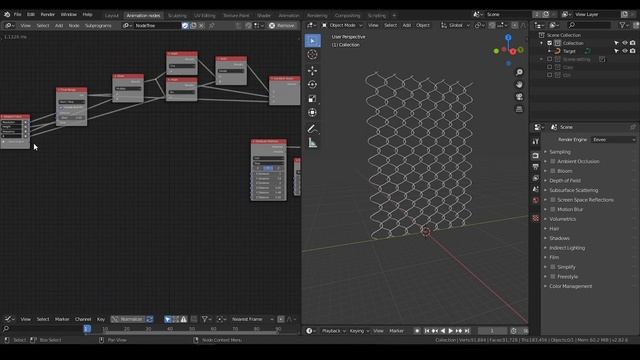Click the outliner search field
Screen dimensions: 640x360
[x=590, y=25]
